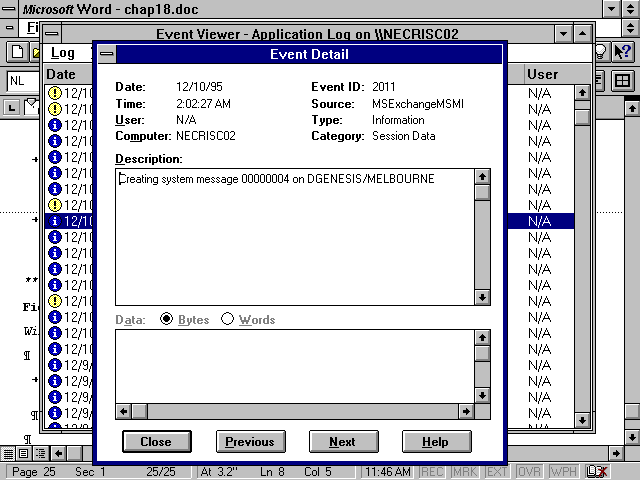Open the Word document control menu box
Screen dimensions: 640x480
pos(9,28)
